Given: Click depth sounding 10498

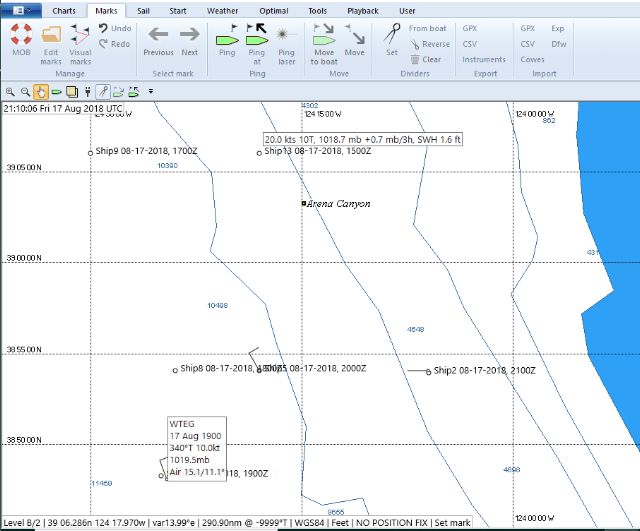Looking at the screenshot, I should coord(218,305).
